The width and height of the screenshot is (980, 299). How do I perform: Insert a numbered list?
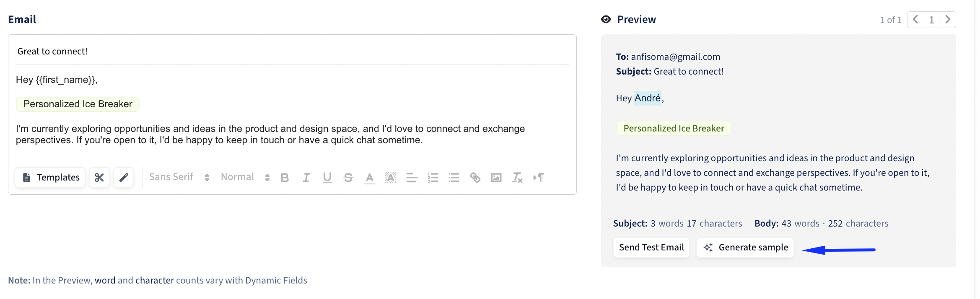click(433, 178)
